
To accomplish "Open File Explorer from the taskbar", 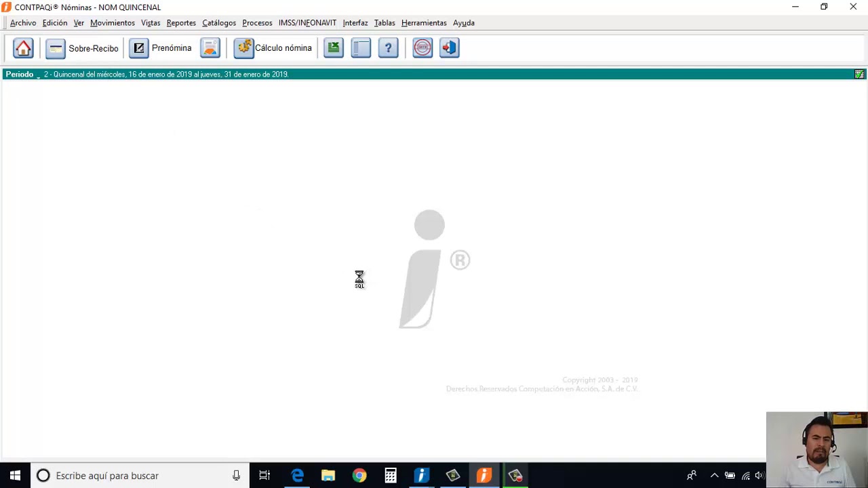I will tap(328, 476).
